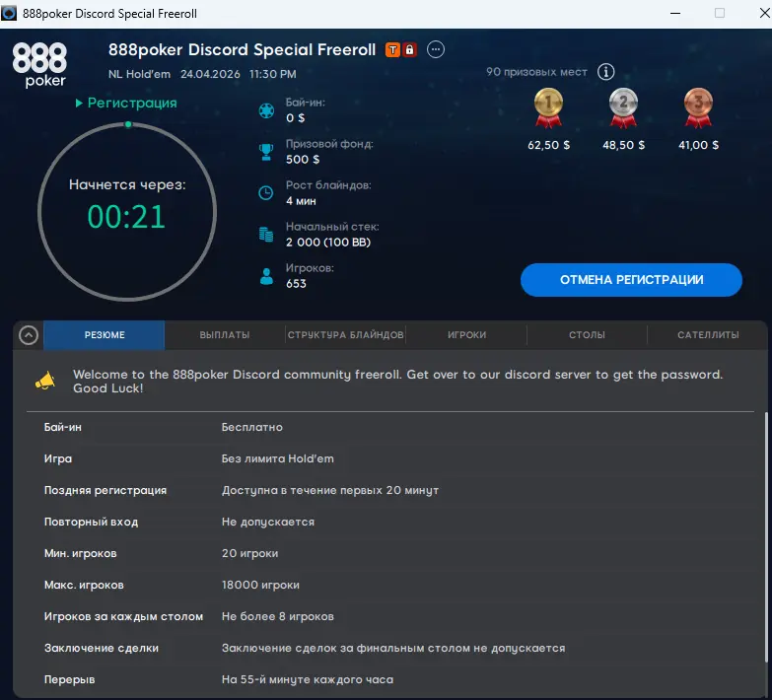The width and height of the screenshot is (772, 700).
Task: Click the silver second place medal
Action: pos(623,106)
